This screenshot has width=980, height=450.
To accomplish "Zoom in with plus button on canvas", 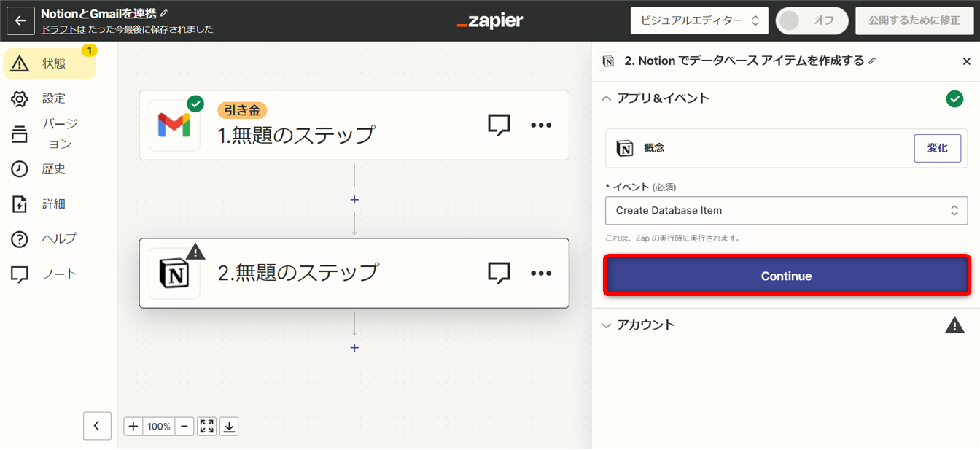I will tap(133, 427).
